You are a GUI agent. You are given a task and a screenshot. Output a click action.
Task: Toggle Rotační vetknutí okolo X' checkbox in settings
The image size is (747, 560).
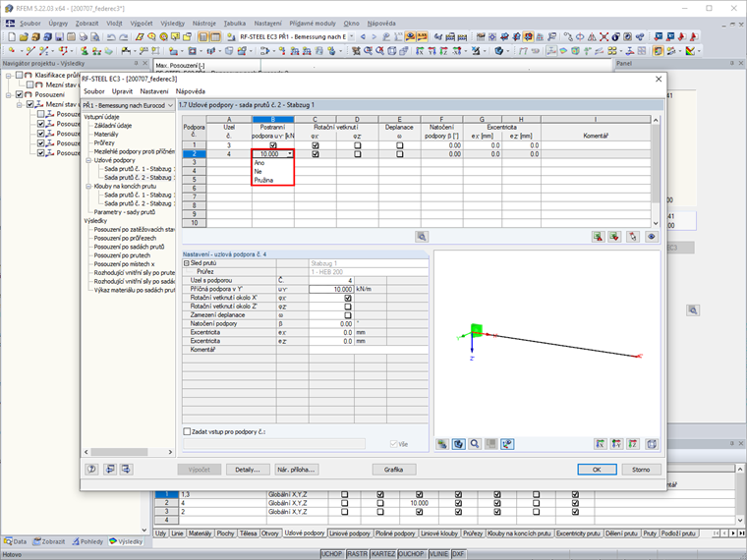(348, 298)
